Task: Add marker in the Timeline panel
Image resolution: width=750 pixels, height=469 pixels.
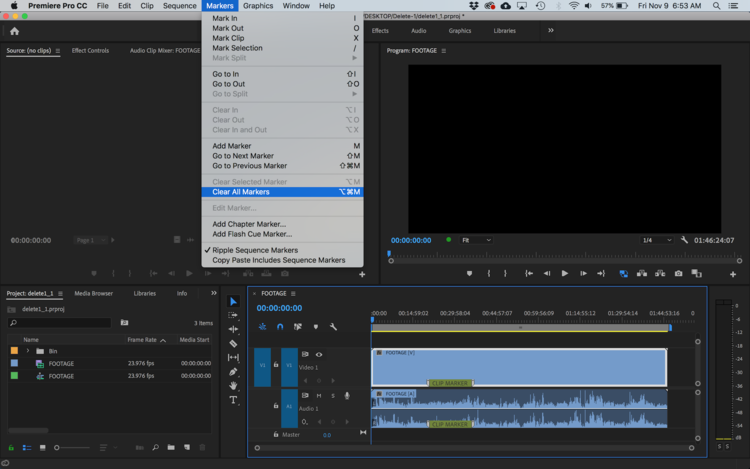Action: click(316, 327)
